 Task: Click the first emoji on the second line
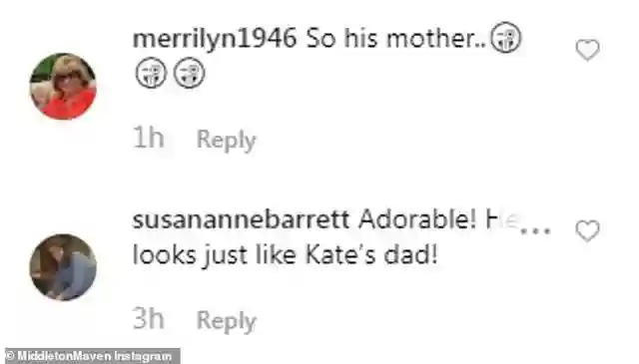click(x=151, y=73)
